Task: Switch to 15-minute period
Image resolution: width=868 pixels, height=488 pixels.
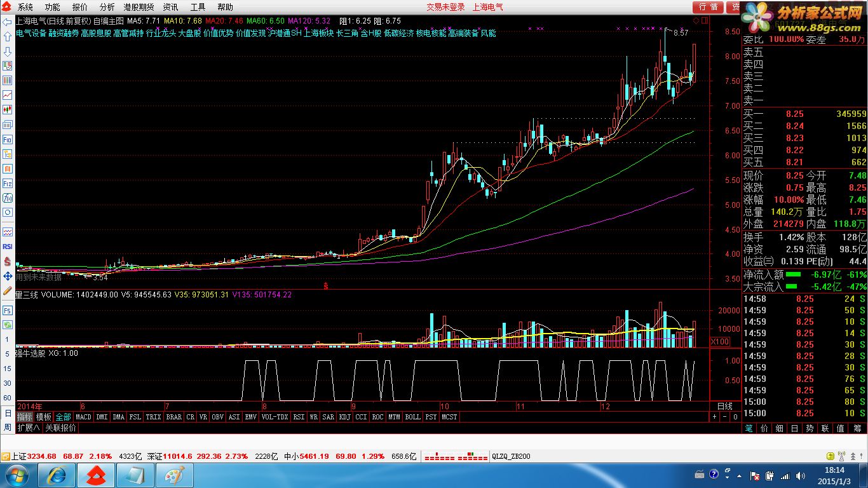Action: 7,369
